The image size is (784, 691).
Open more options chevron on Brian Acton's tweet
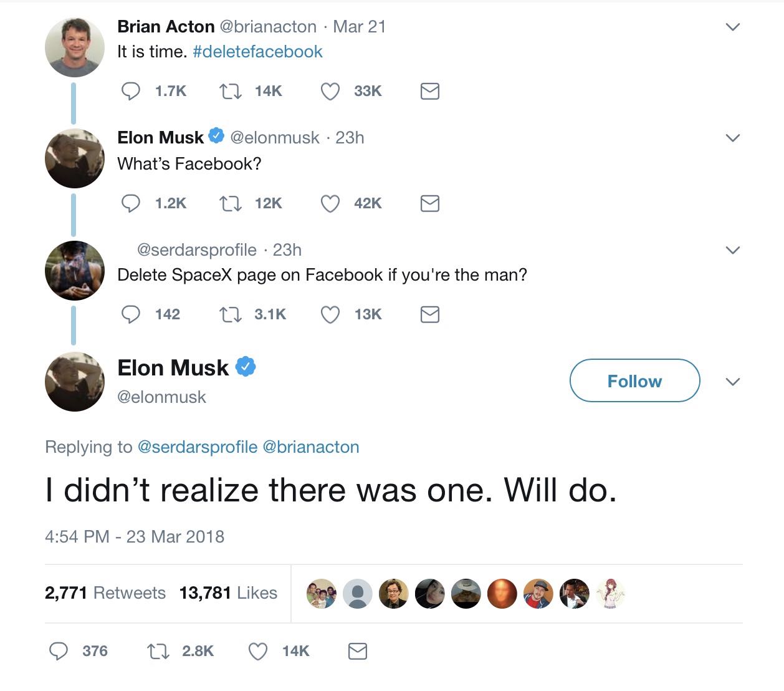click(x=733, y=27)
